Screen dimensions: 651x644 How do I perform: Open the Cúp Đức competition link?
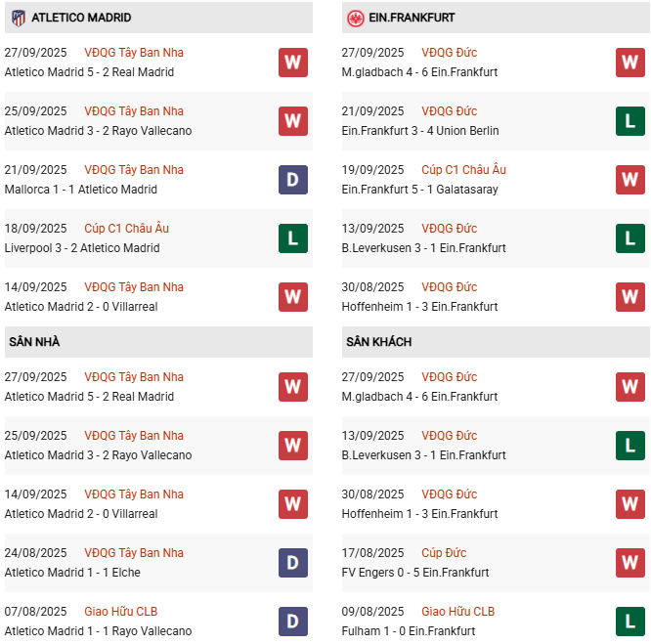(x=442, y=553)
